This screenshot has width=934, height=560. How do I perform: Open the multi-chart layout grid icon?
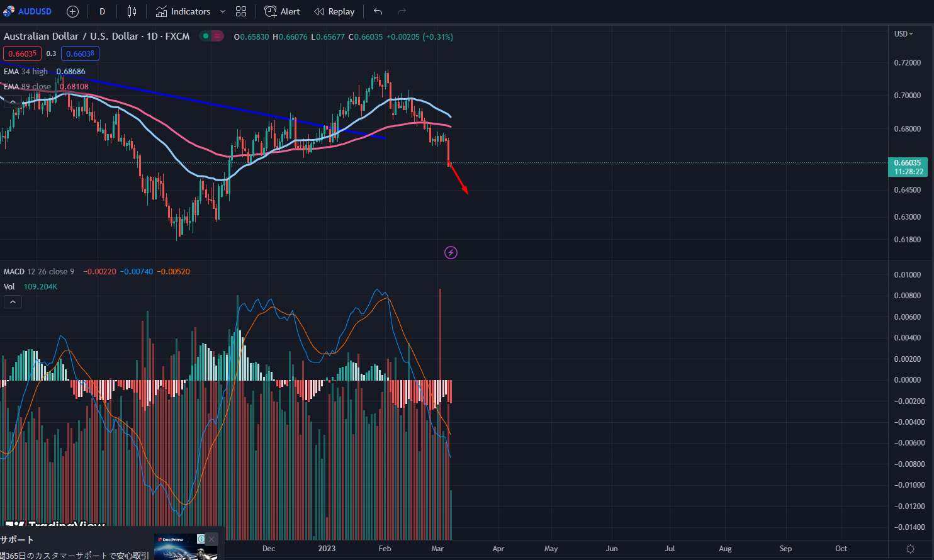(241, 11)
